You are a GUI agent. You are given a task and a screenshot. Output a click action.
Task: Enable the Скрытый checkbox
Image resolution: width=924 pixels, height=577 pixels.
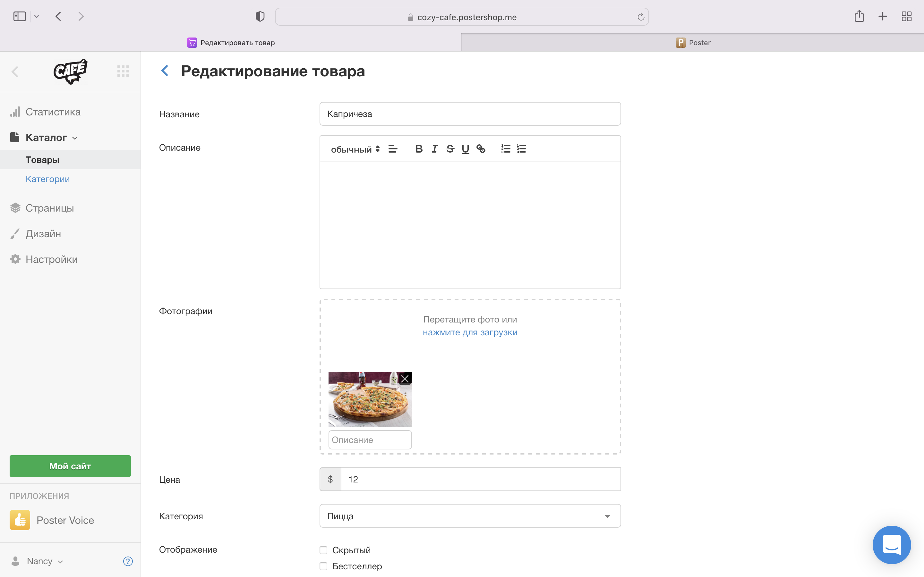pyautogui.click(x=323, y=550)
